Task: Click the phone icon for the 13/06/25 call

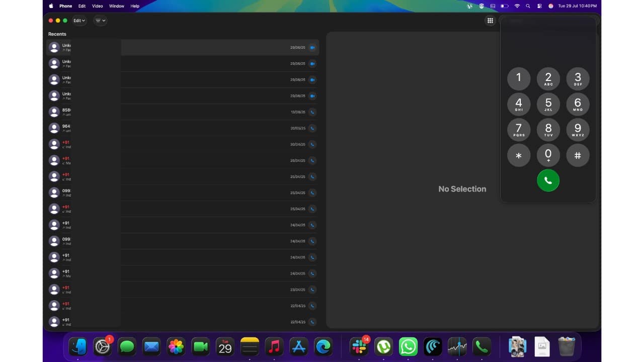Action: pyautogui.click(x=312, y=112)
